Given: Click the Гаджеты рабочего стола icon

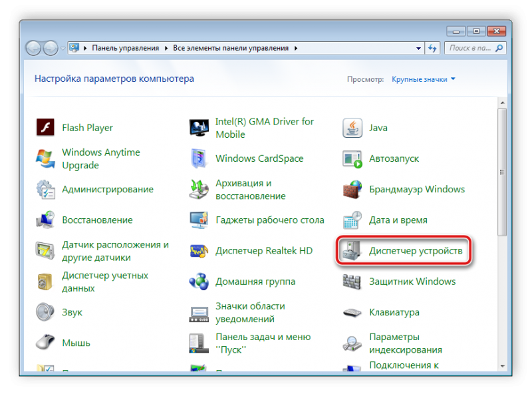Looking at the screenshot, I should point(199,220).
